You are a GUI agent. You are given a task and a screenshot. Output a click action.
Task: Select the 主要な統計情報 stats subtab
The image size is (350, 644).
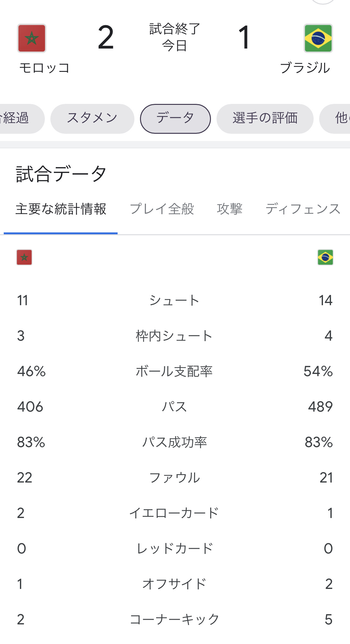tap(61, 209)
